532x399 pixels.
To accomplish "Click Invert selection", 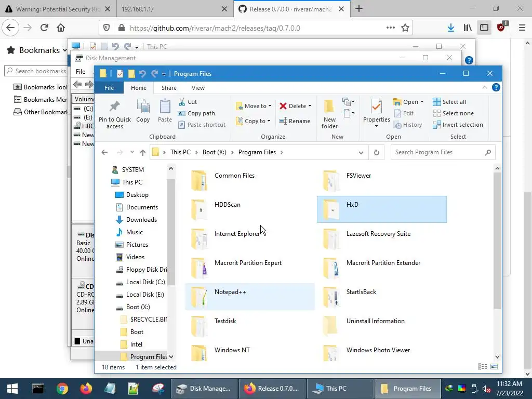I will tap(458, 125).
